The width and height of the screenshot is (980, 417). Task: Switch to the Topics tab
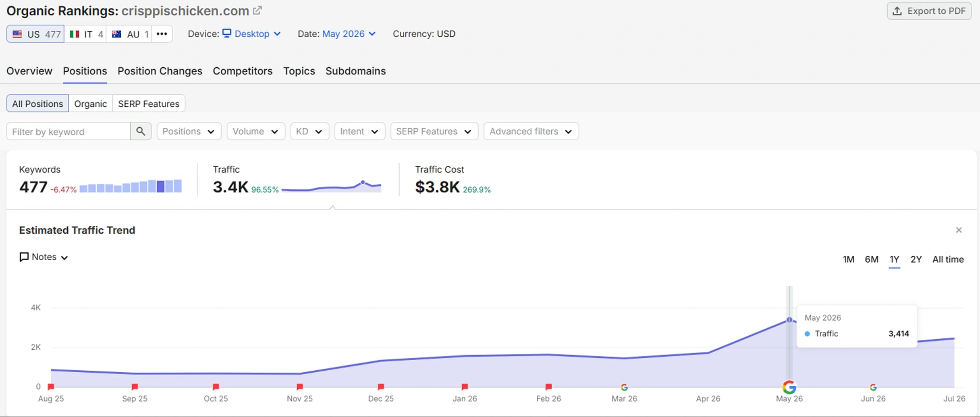299,71
